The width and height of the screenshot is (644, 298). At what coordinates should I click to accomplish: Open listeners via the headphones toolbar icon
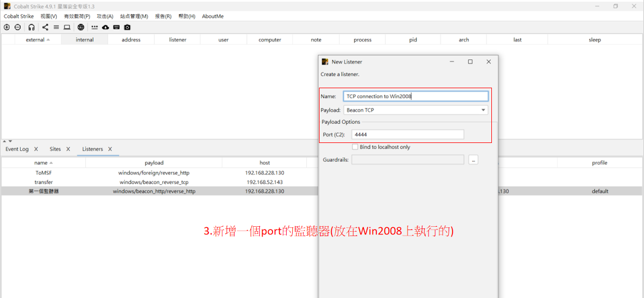click(32, 27)
